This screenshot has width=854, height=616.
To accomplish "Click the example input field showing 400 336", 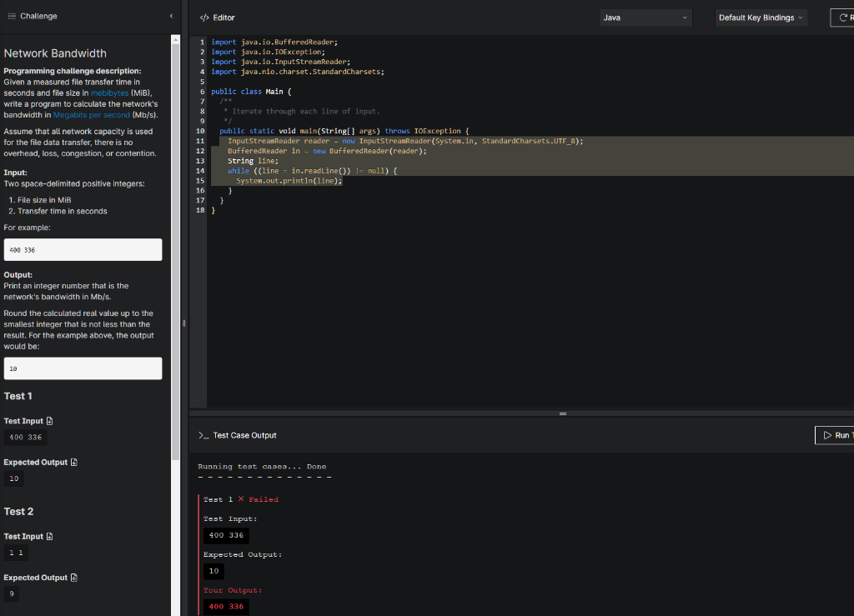I will point(83,249).
